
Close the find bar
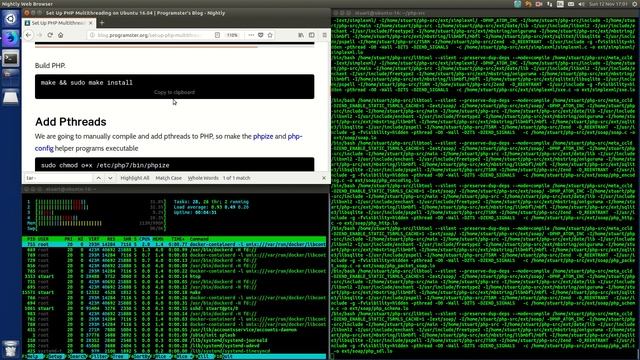(x=324, y=178)
